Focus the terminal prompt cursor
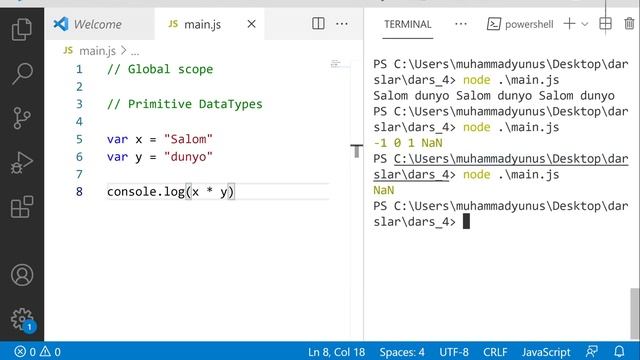The image size is (640, 360). (x=466, y=221)
